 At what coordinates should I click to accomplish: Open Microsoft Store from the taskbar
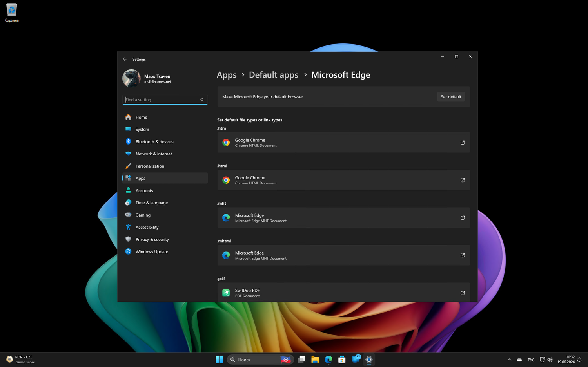click(342, 360)
